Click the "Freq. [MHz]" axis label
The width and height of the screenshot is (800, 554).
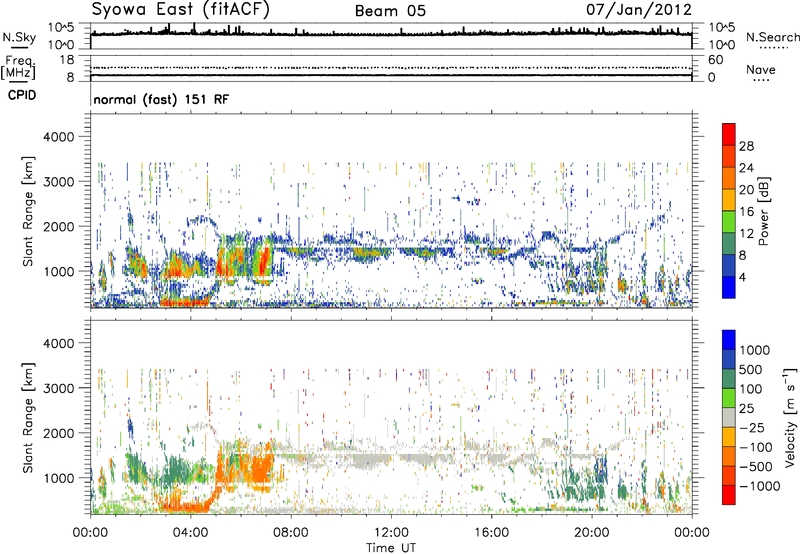[x=18, y=67]
